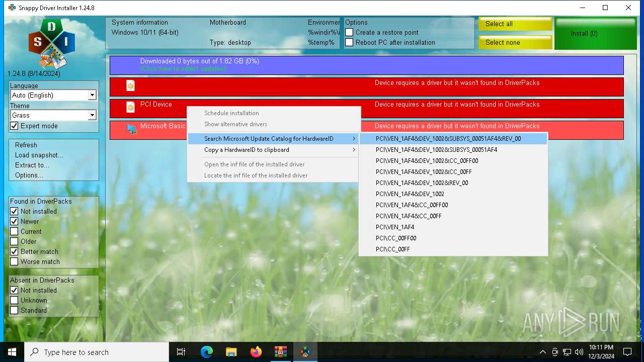Select HardwareID PCI\VEN_1AF4&CC_00FF
This screenshot has width=644, height=362.
pyautogui.click(x=453, y=216)
